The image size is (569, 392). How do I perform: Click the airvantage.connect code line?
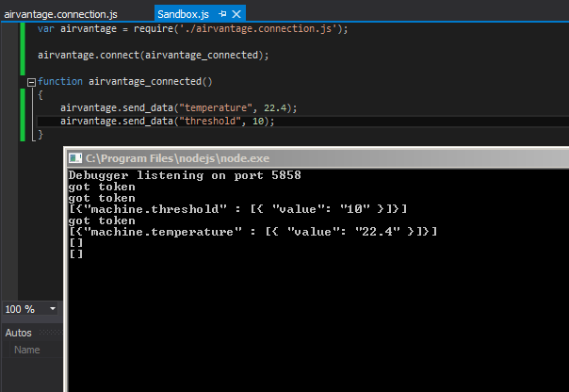coord(153,55)
